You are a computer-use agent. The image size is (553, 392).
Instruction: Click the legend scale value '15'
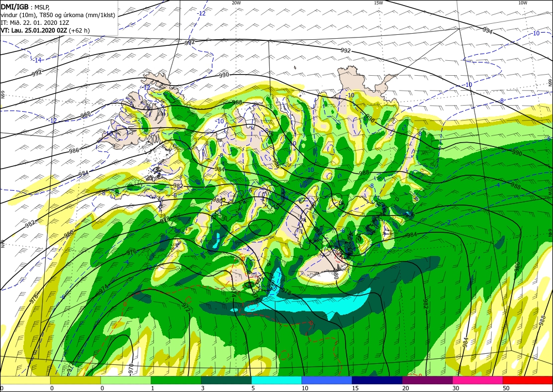click(x=355, y=388)
